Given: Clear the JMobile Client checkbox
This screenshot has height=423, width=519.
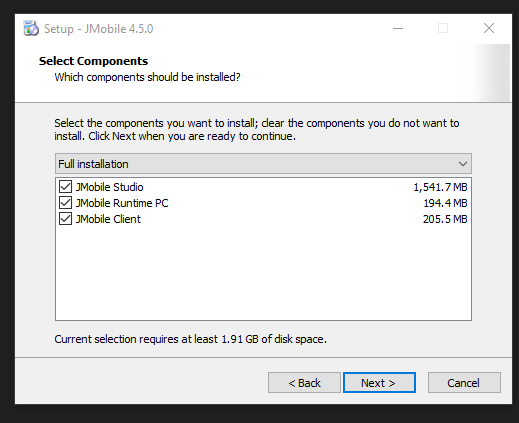Looking at the screenshot, I should (65, 219).
